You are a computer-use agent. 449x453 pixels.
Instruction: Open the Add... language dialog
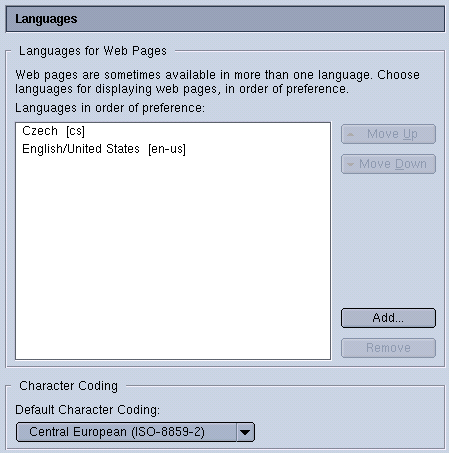coord(388,318)
